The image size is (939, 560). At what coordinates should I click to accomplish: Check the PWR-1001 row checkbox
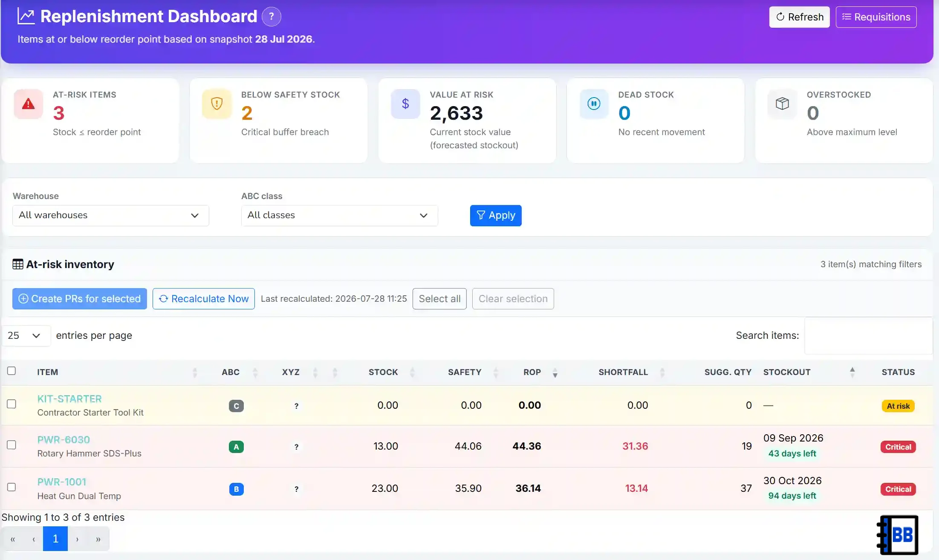tap(12, 487)
